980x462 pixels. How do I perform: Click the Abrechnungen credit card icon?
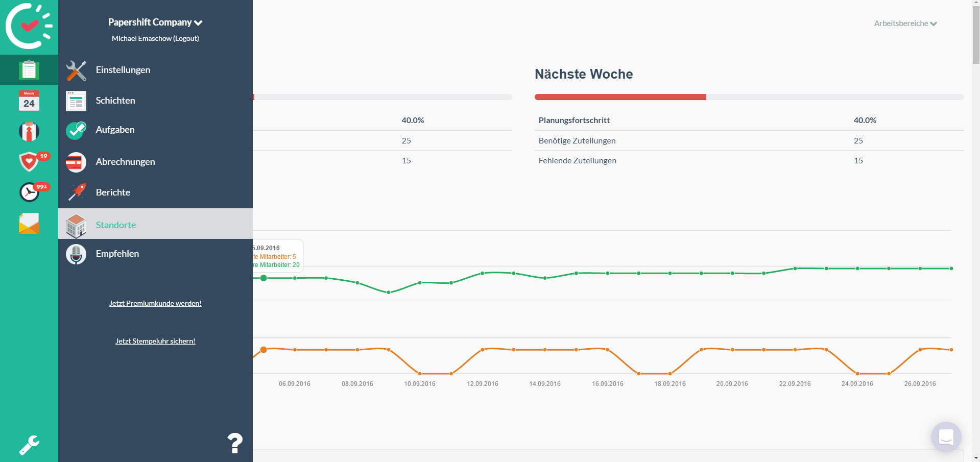[x=76, y=162]
